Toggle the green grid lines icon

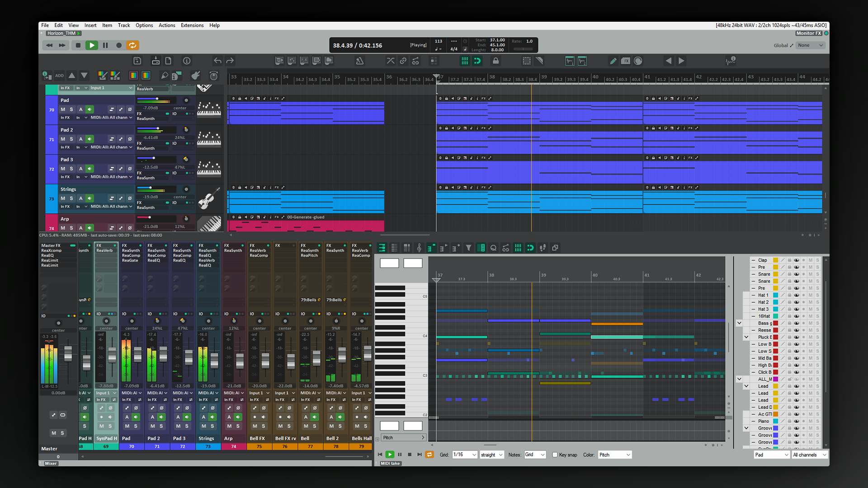click(x=464, y=61)
